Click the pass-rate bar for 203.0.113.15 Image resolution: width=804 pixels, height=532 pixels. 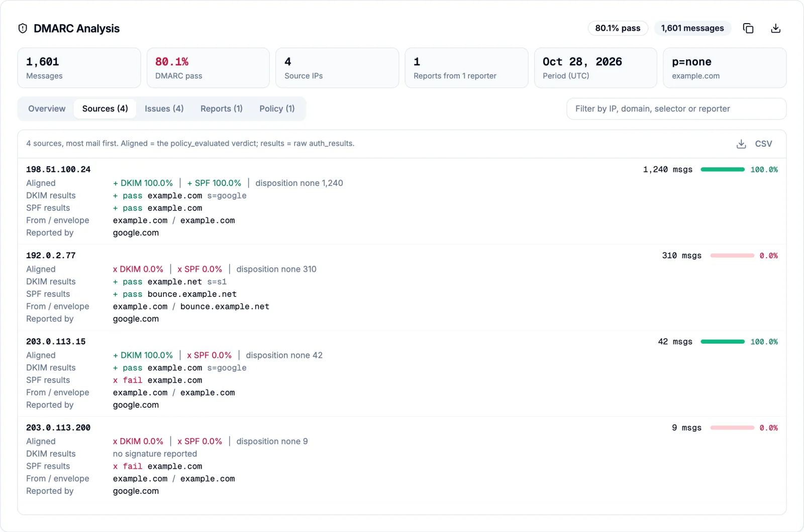(x=723, y=342)
